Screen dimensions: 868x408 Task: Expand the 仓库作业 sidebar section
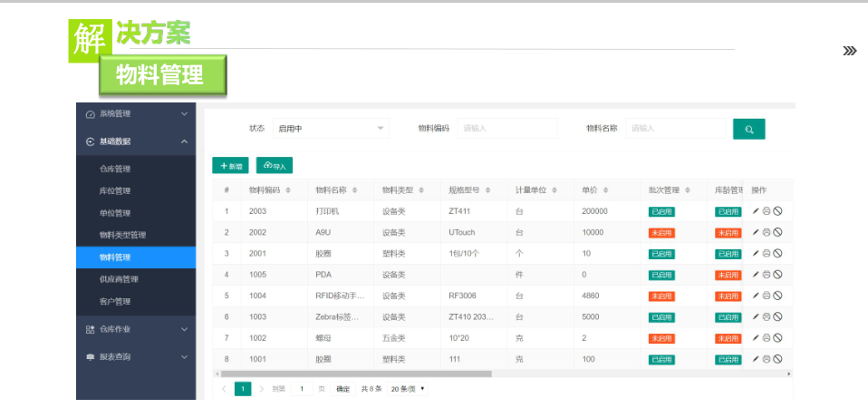pos(136,329)
